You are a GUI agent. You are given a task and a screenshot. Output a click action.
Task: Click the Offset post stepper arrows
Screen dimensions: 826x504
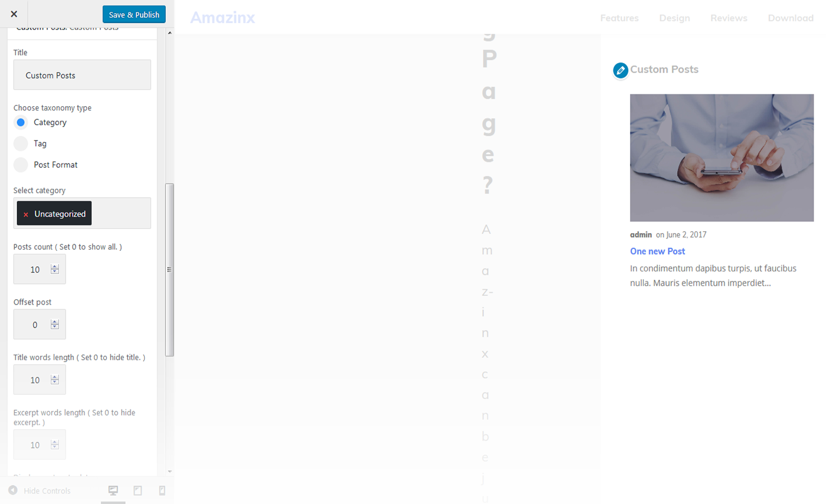pos(55,325)
